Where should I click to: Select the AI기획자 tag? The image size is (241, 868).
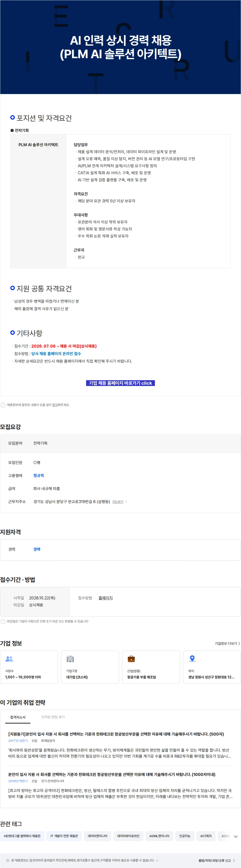[206, 836]
